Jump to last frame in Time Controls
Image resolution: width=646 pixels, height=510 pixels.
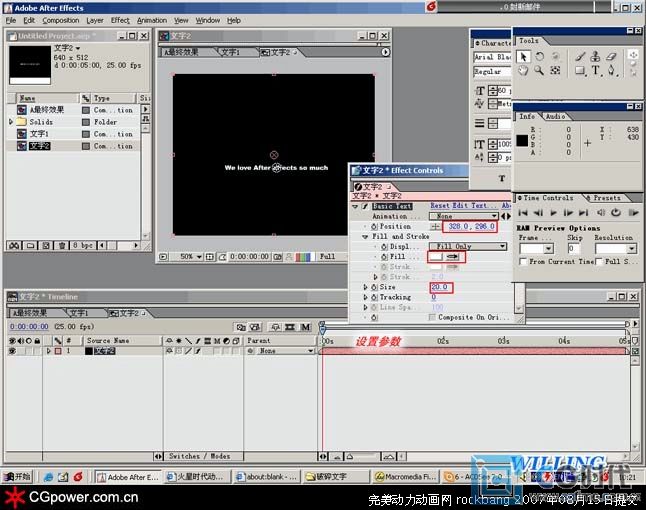583,213
